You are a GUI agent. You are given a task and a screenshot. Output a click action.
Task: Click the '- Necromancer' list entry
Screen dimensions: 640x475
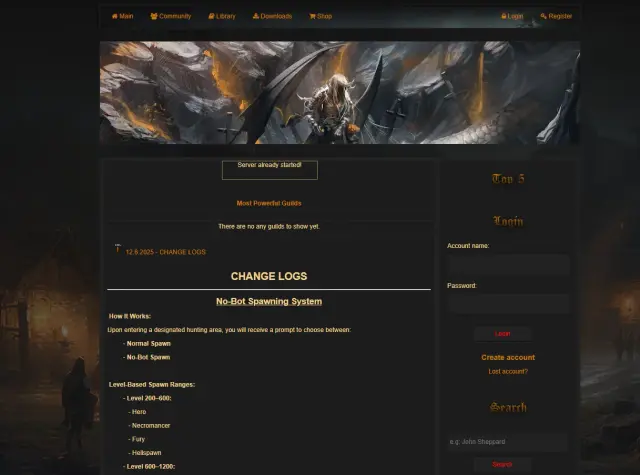pos(149,426)
